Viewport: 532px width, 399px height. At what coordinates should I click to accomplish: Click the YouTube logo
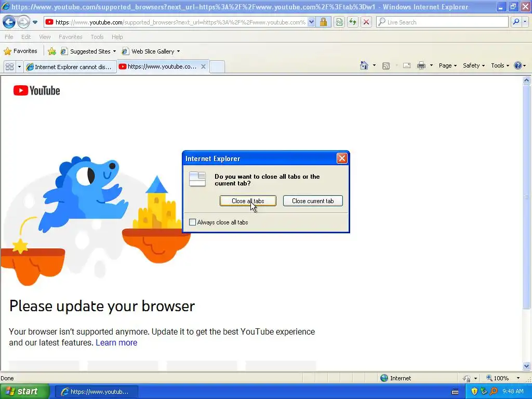(x=37, y=90)
